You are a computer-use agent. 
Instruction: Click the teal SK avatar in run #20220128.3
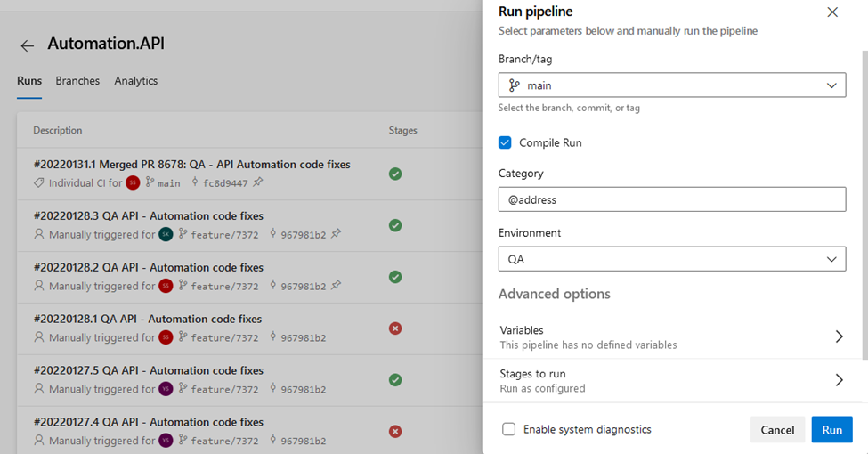166,234
